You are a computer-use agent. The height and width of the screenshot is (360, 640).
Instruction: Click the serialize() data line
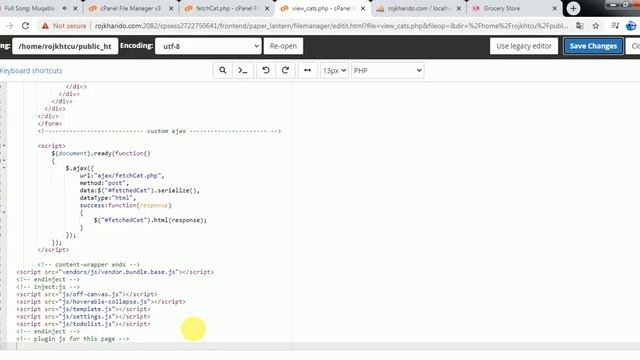(140, 191)
